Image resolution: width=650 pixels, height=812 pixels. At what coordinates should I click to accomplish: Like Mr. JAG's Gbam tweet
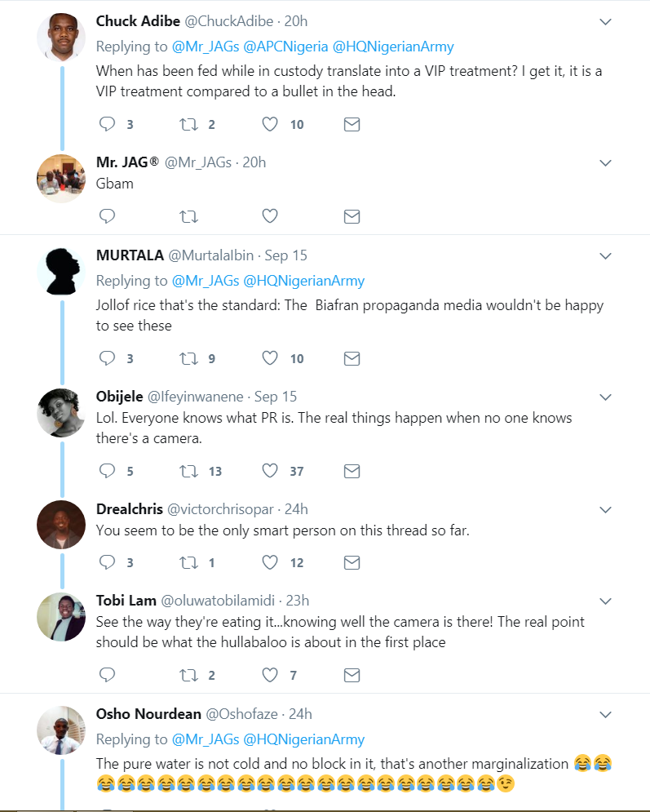[270, 216]
